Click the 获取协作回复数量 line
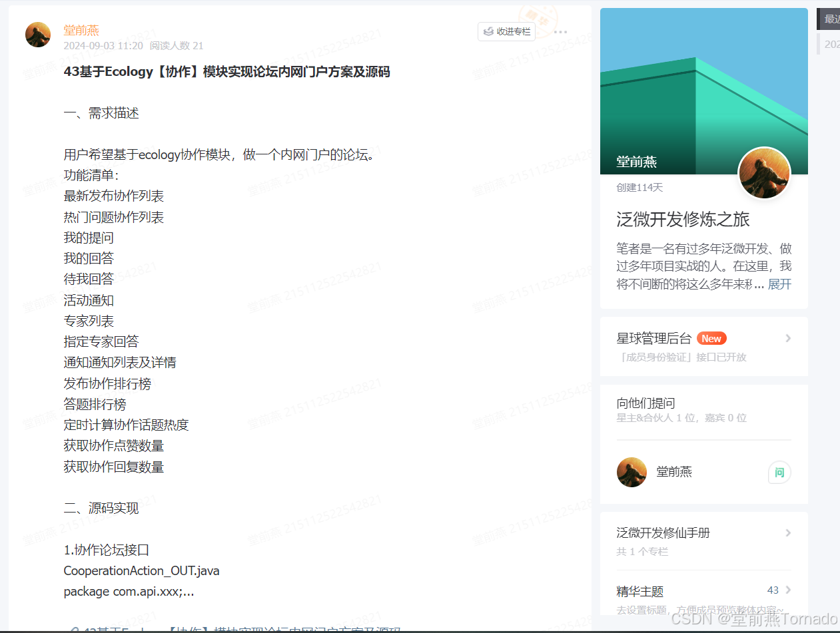Screen dimensions: 840x633 (114, 467)
